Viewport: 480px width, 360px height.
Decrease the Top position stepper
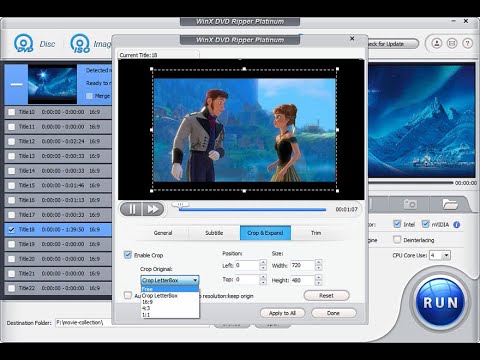tap(263, 283)
